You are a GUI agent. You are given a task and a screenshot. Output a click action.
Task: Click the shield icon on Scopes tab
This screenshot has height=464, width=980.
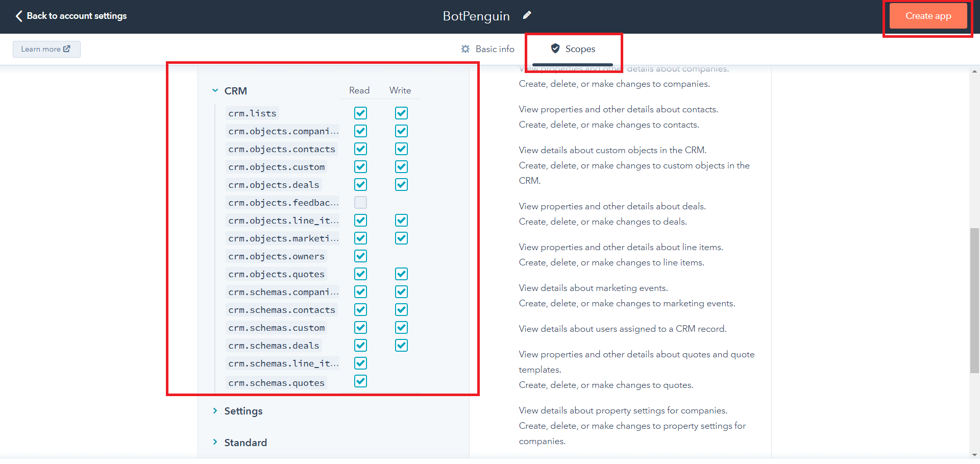click(555, 48)
